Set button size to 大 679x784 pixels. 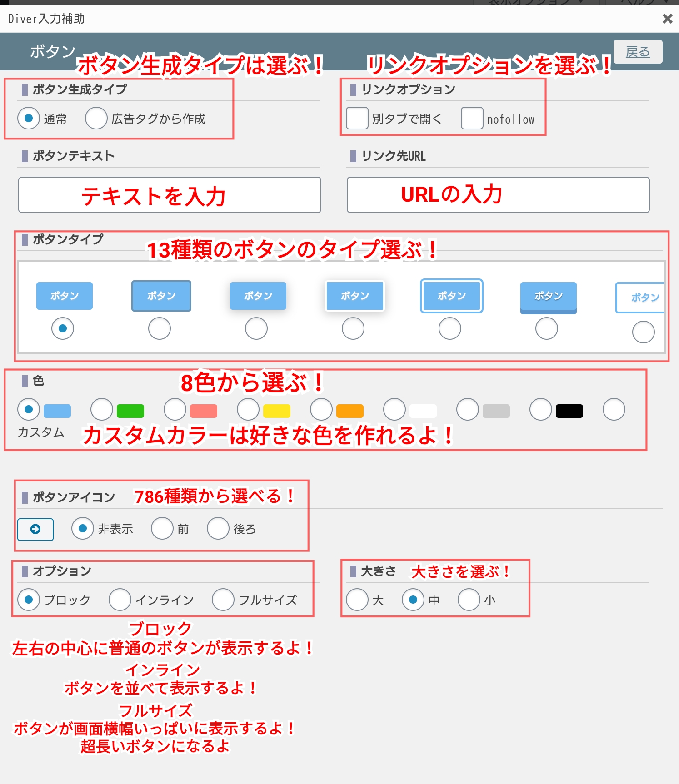coord(357,600)
